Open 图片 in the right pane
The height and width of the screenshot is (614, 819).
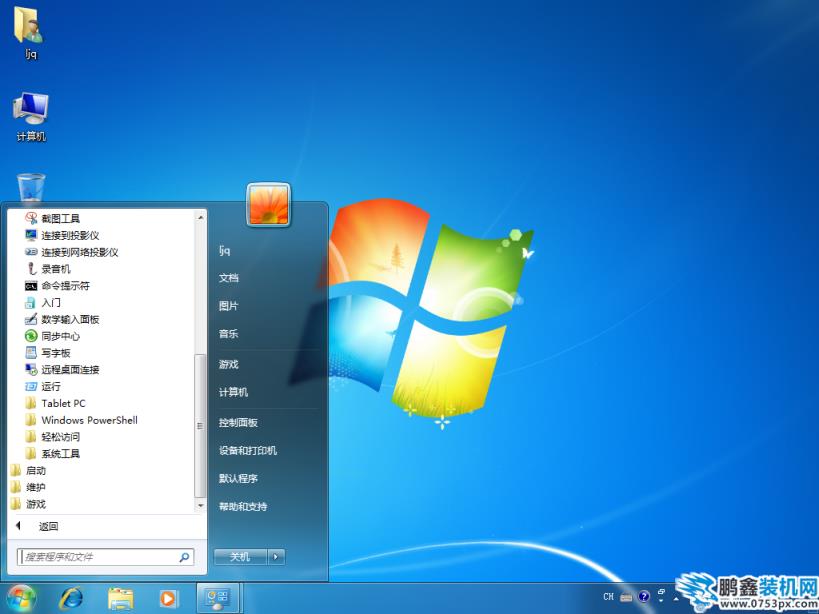coord(229,306)
